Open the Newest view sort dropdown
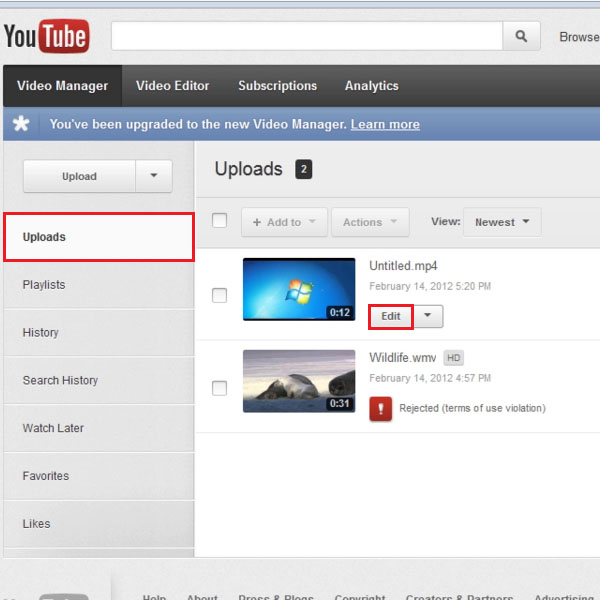This screenshot has height=600, width=600. [502, 222]
